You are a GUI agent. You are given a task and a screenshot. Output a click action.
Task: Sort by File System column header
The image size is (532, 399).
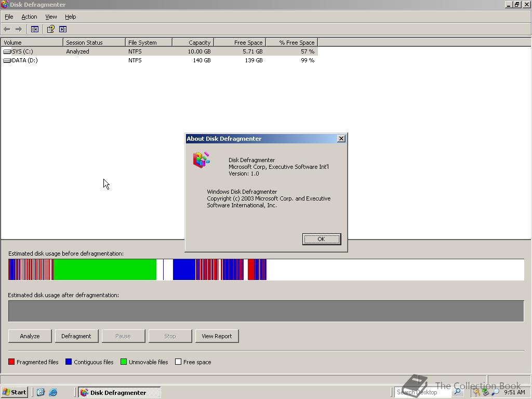click(149, 43)
